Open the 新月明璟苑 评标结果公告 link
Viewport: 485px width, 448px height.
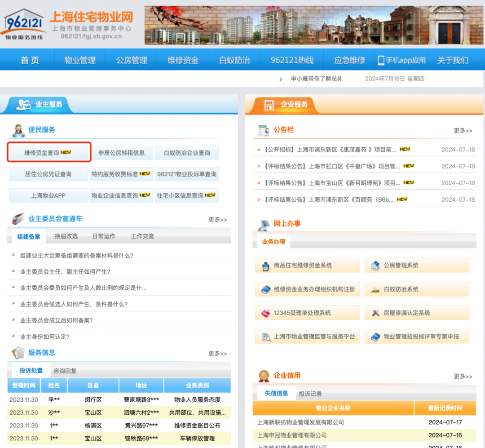pyautogui.click(x=331, y=183)
